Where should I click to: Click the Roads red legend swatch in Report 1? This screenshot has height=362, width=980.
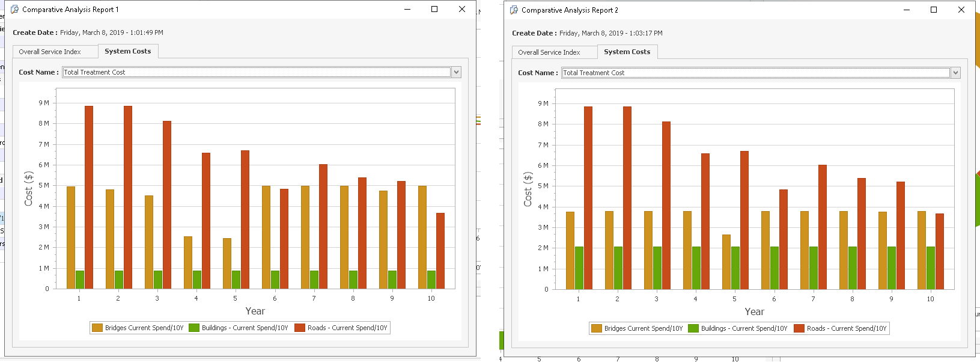click(x=300, y=328)
